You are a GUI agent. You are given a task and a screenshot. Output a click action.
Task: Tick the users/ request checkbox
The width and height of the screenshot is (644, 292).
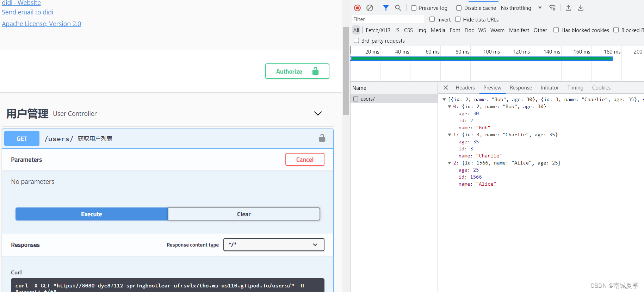(x=356, y=99)
